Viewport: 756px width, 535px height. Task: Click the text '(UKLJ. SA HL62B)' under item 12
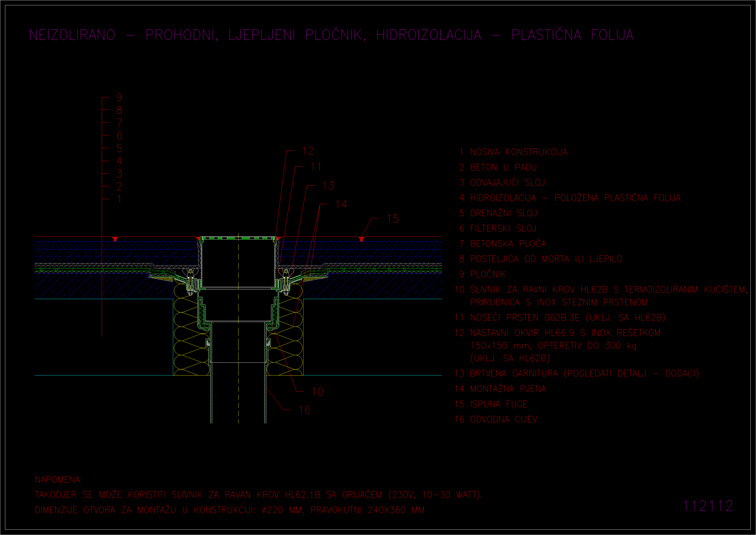[x=510, y=358]
